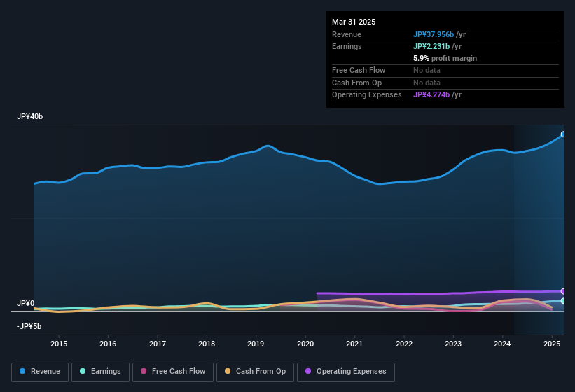Toggle the Earnings series legend button
Screen dimensions: 575x392
coord(100,372)
